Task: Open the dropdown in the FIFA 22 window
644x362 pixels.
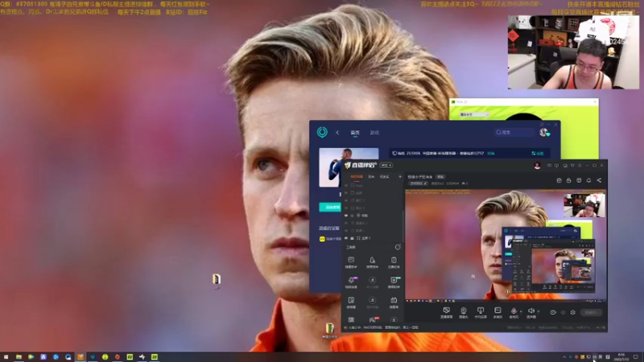Action: [x=474, y=114]
